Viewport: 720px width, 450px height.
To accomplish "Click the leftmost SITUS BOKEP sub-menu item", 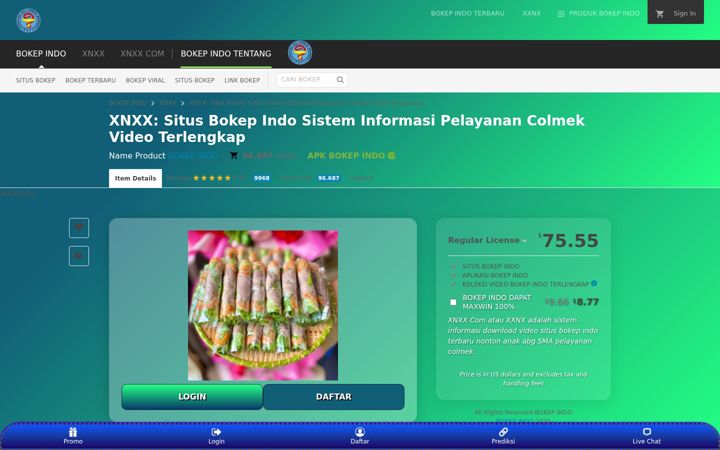I will tap(35, 80).
